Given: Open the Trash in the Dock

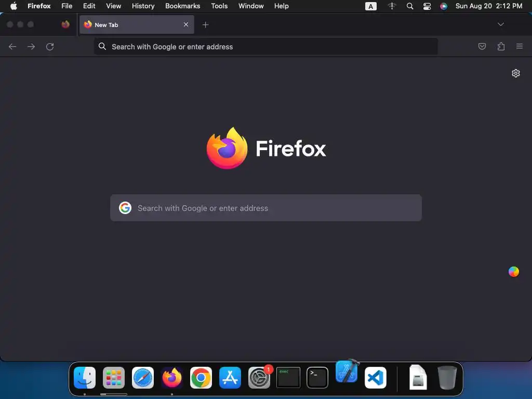Looking at the screenshot, I should tap(447, 377).
